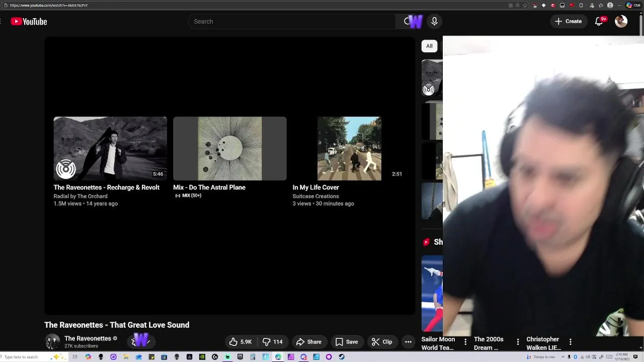Viewport: 644px width, 362px height.
Task: Click the Windows taskbar search box
Action: (x=34, y=357)
